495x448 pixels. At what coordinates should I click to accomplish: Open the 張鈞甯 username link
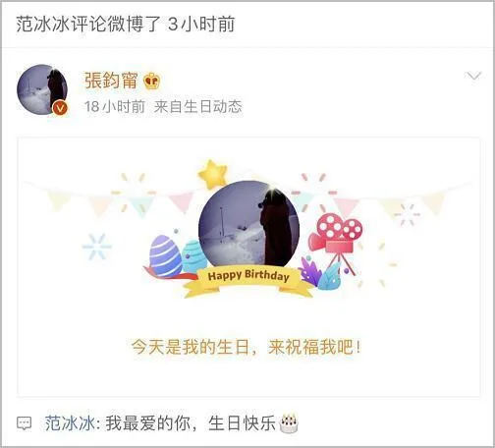[x=110, y=81]
